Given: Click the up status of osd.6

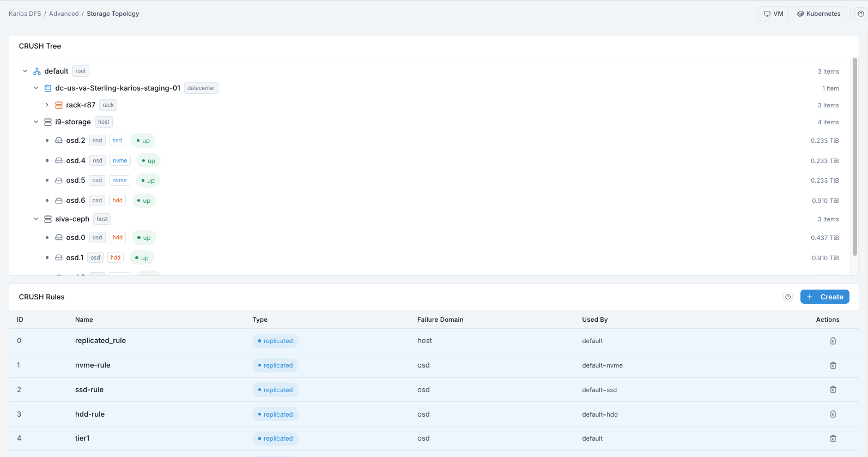Looking at the screenshot, I should point(144,201).
